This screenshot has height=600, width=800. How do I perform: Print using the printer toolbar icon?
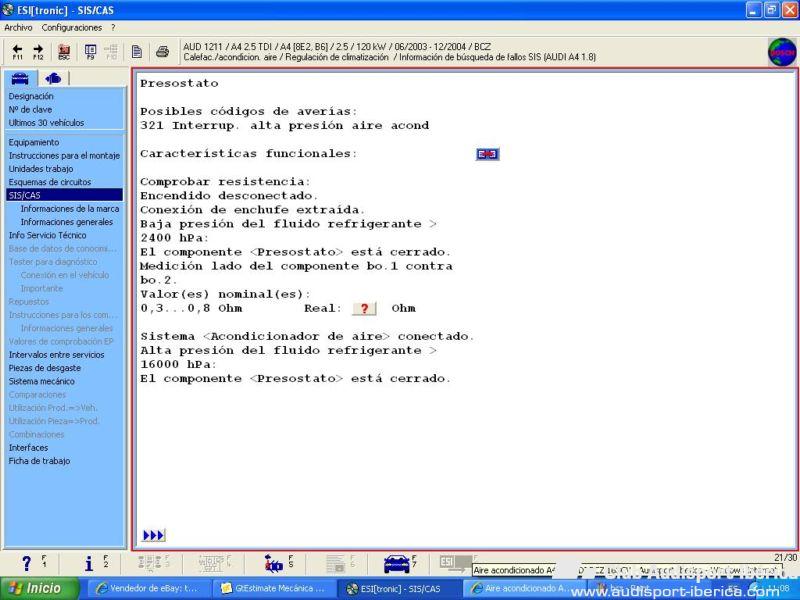coord(162,52)
